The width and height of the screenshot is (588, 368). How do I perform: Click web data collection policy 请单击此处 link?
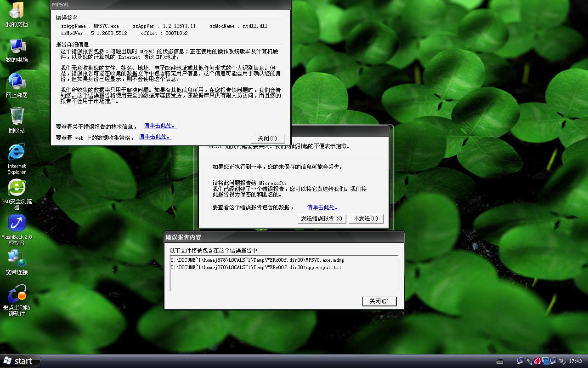click(x=155, y=137)
